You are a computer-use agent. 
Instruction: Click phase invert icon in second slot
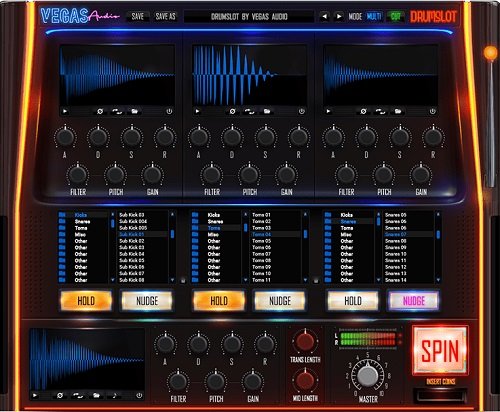(232, 111)
